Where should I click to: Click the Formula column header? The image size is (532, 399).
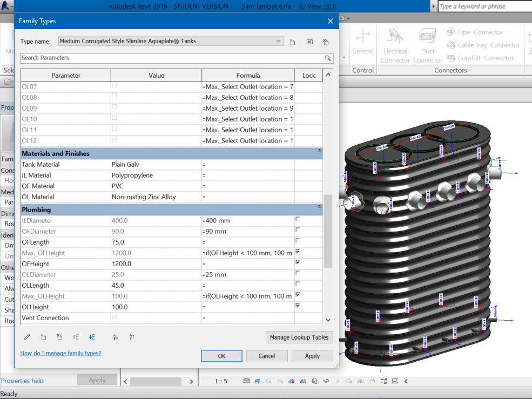[x=248, y=76]
